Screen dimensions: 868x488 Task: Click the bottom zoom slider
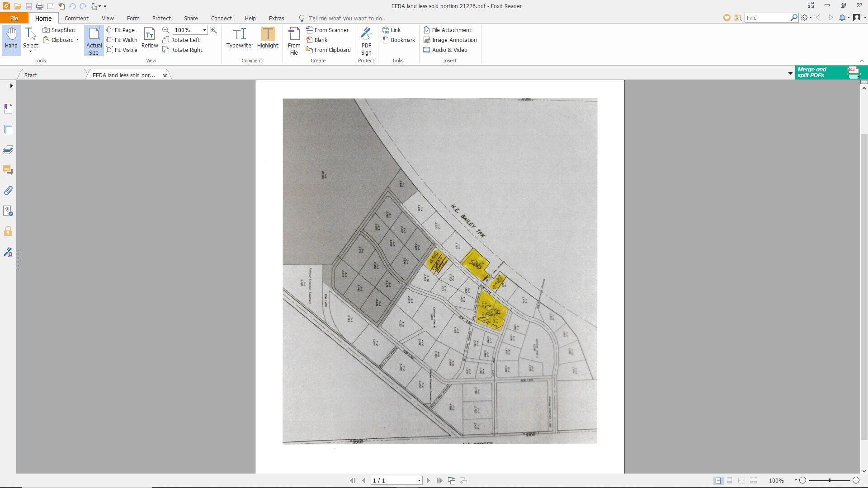click(x=830, y=480)
